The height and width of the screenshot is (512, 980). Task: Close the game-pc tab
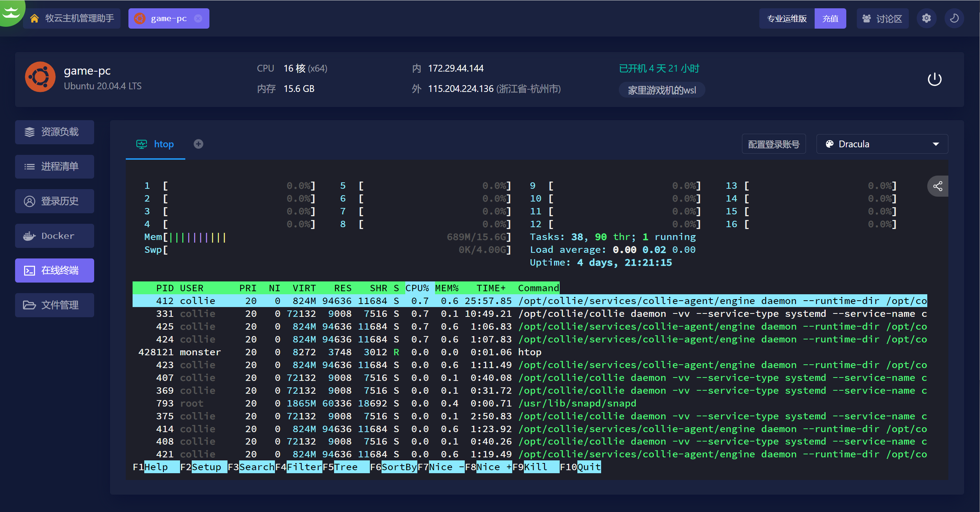[x=198, y=18]
